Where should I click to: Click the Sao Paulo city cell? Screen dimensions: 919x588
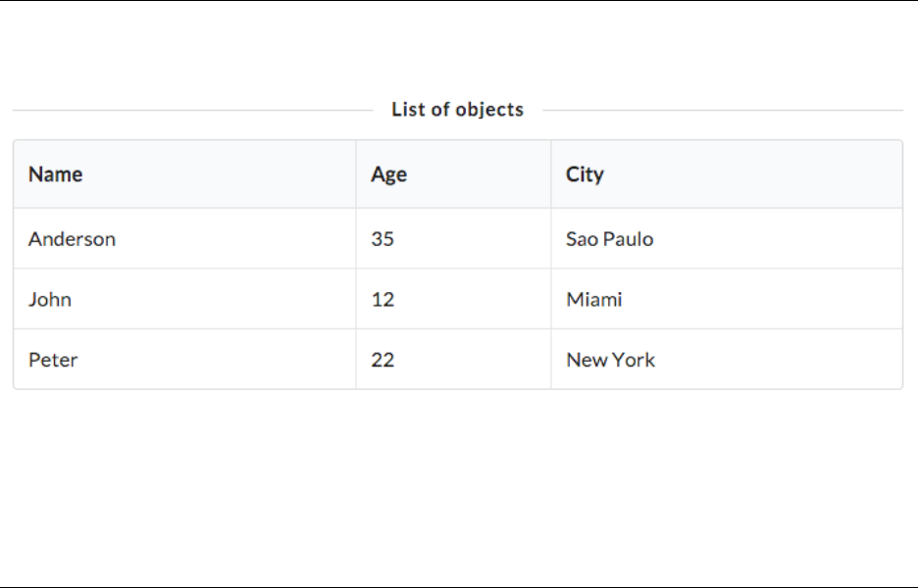pyautogui.click(x=609, y=239)
